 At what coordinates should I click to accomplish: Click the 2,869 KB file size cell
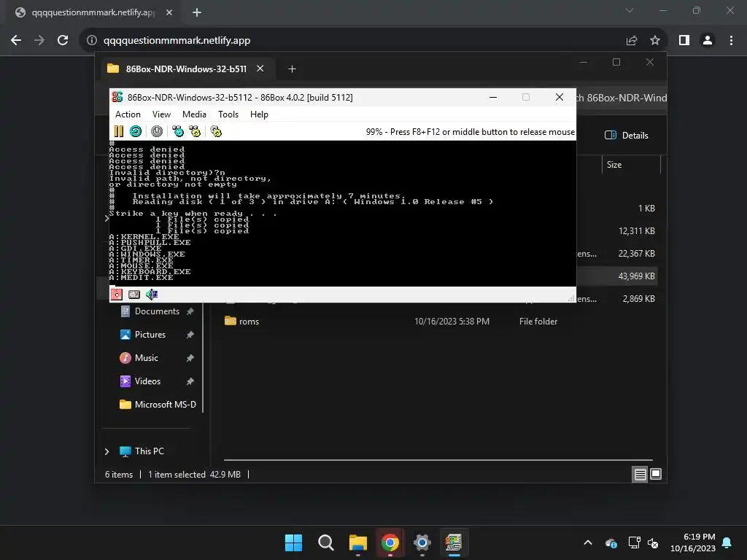638,299
